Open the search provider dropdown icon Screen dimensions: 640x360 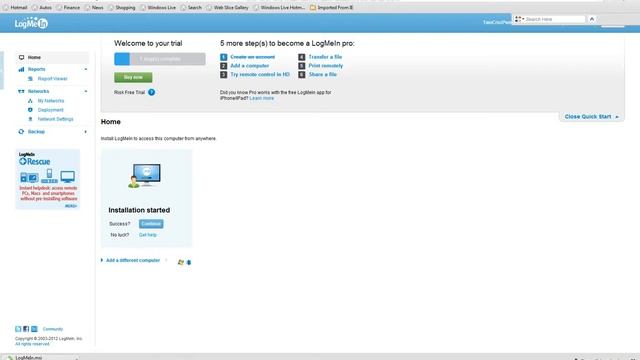(519, 19)
